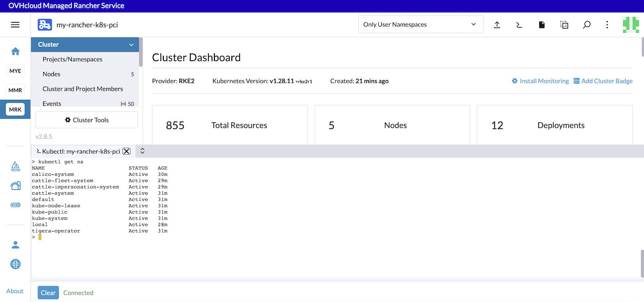The width and height of the screenshot is (644, 302).
Task: Open the global search magnifier icon
Action: pos(586,24)
